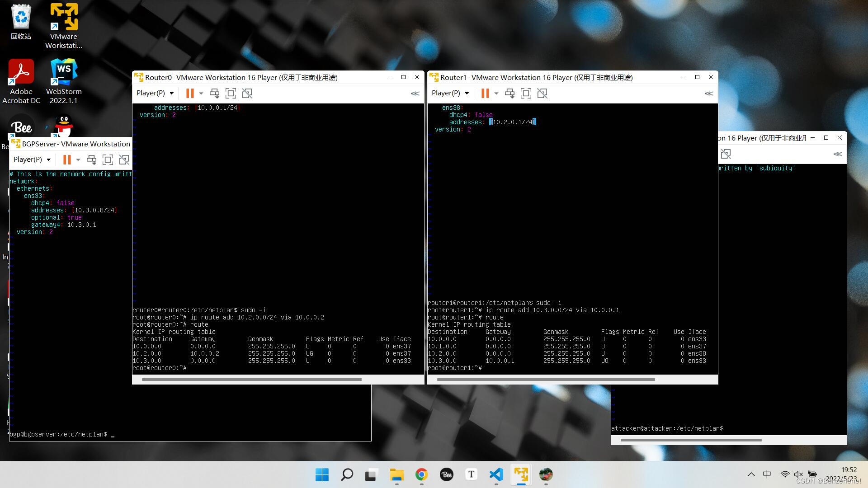The image size is (868, 488).
Task: Open VMware Workstation desktop shortcut
Action: click(x=64, y=25)
